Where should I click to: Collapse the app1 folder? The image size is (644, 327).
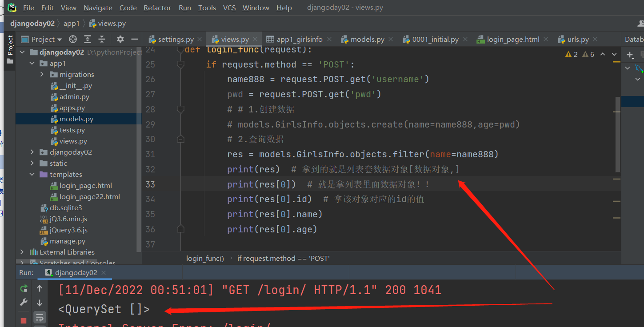pyautogui.click(x=32, y=64)
